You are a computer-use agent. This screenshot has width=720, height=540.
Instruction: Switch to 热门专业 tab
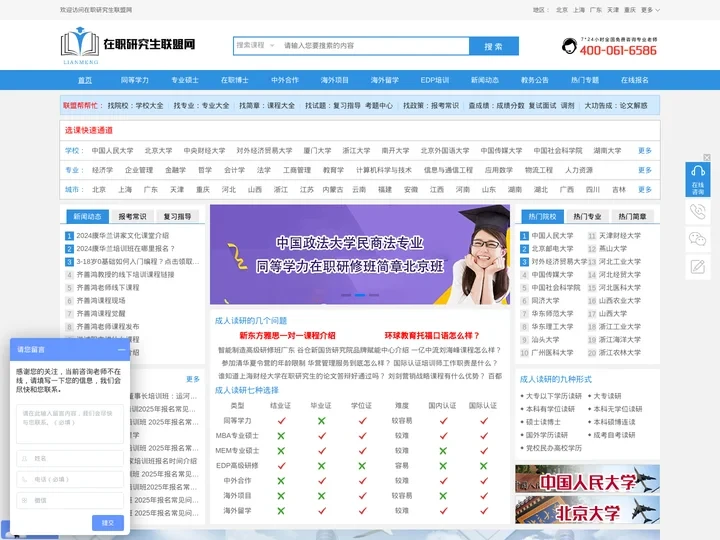point(587,216)
